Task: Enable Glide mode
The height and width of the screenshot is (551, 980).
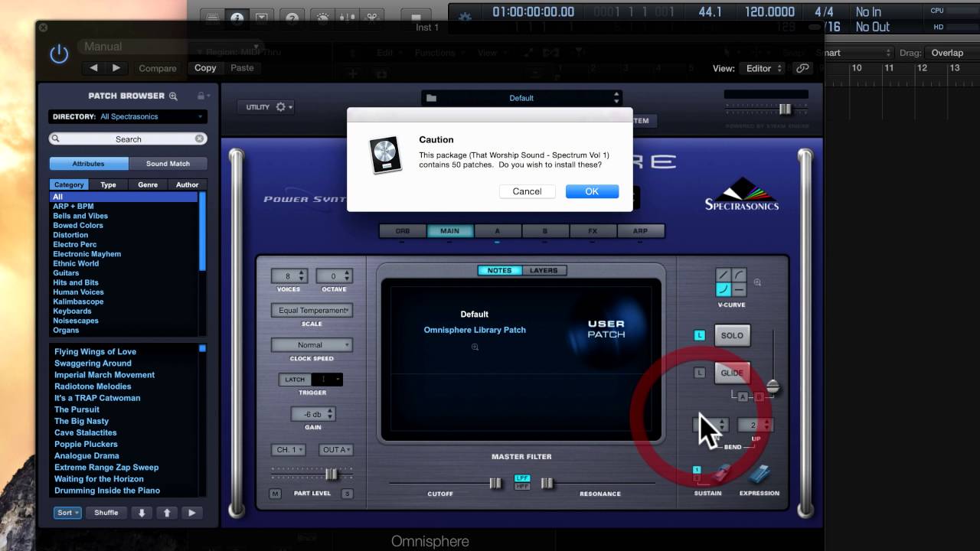Action: click(732, 373)
